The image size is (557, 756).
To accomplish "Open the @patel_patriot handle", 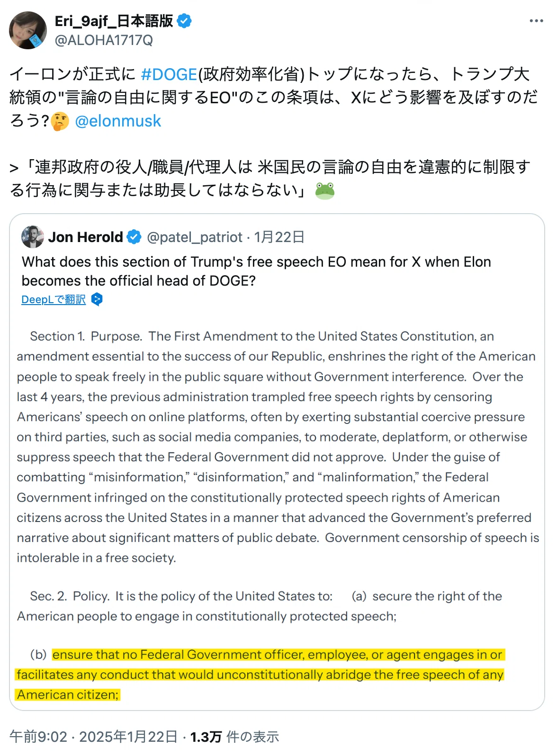I will (195, 237).
